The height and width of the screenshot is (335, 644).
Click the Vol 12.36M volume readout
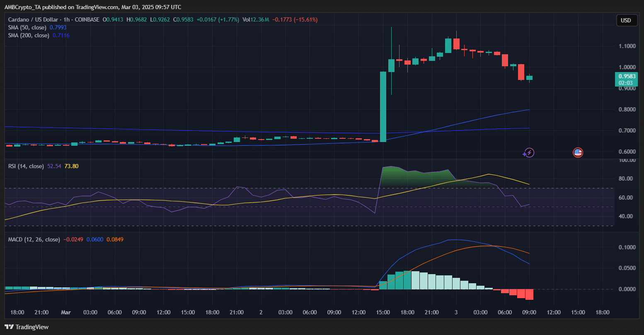coord(256,19)
